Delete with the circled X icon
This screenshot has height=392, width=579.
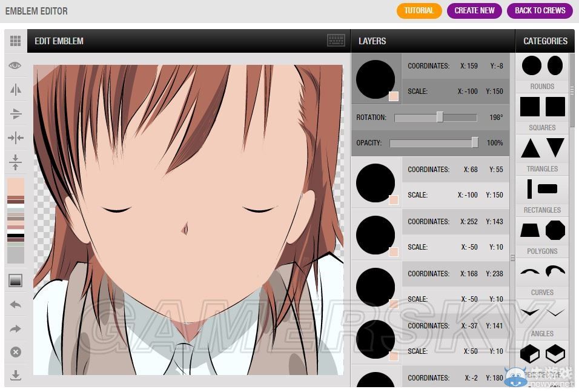[x=16, y=352]
